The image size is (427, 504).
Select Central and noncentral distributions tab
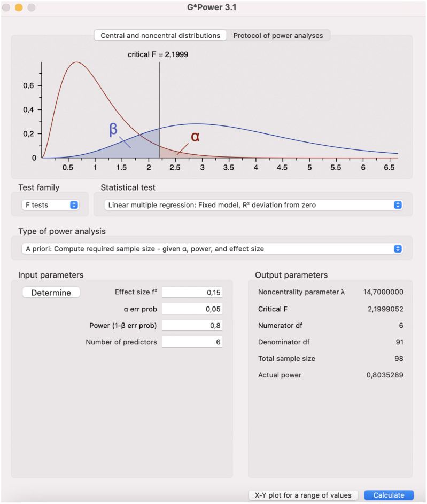(x=160, y=36)
